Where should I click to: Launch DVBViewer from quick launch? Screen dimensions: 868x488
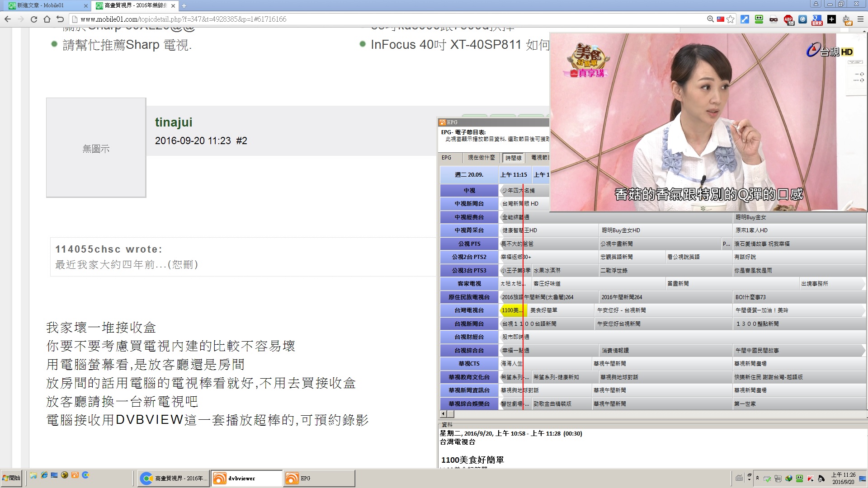click(x=75, y=475)
